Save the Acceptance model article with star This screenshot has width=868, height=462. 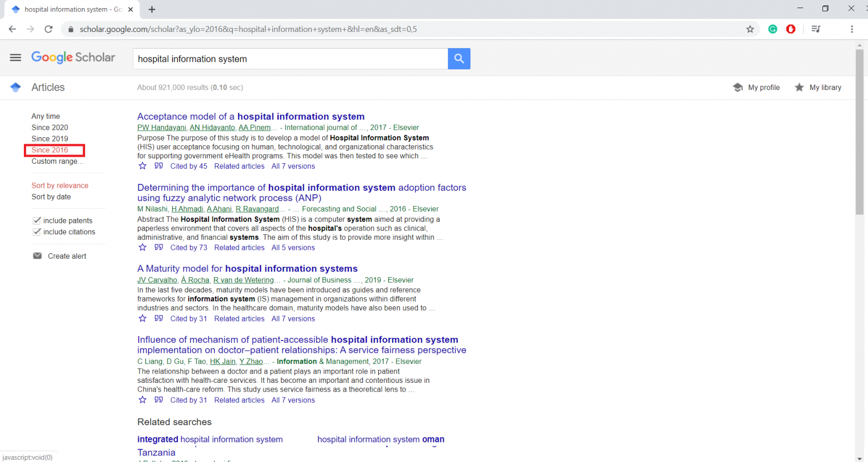coord(143,166)
